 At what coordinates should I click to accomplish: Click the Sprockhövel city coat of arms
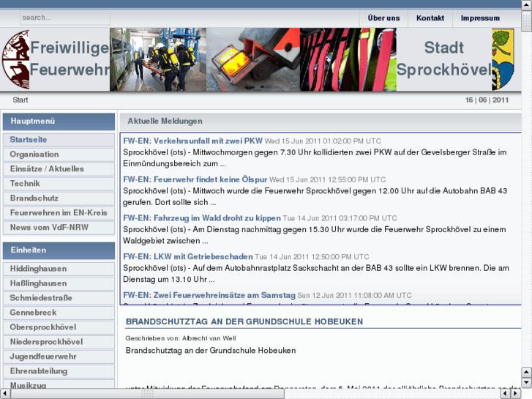[503, 59]
